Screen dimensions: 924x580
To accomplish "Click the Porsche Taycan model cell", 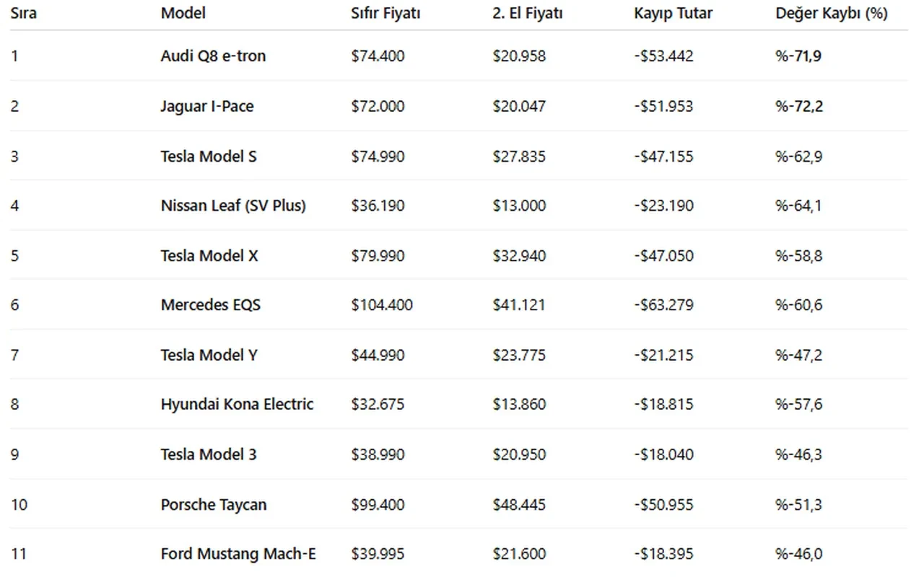I will point(214,504).
